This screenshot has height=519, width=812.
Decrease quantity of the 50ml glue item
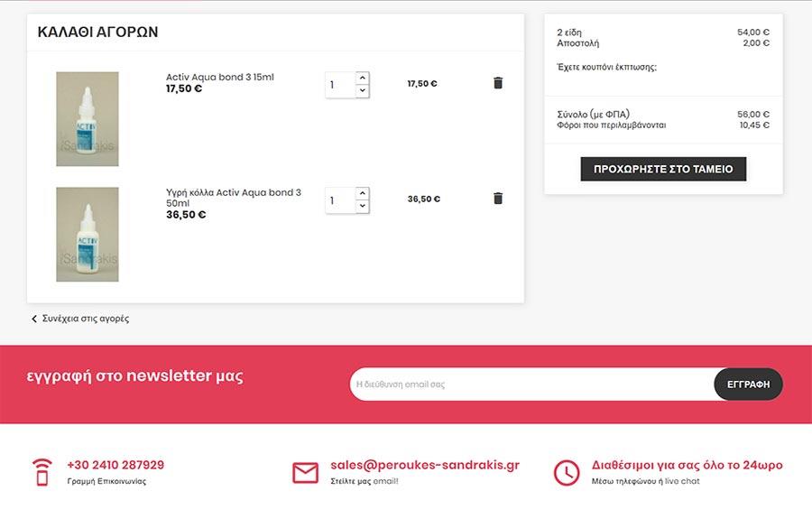(363, 206)
